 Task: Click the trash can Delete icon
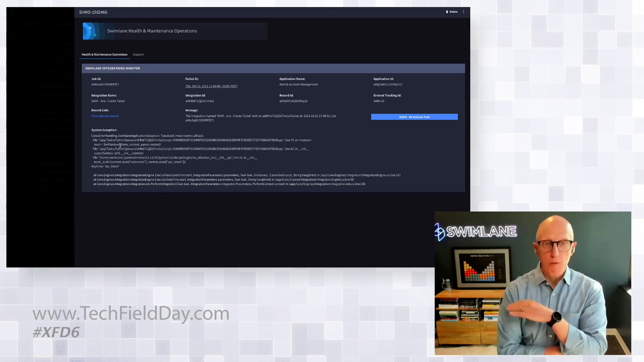(447, 12)
